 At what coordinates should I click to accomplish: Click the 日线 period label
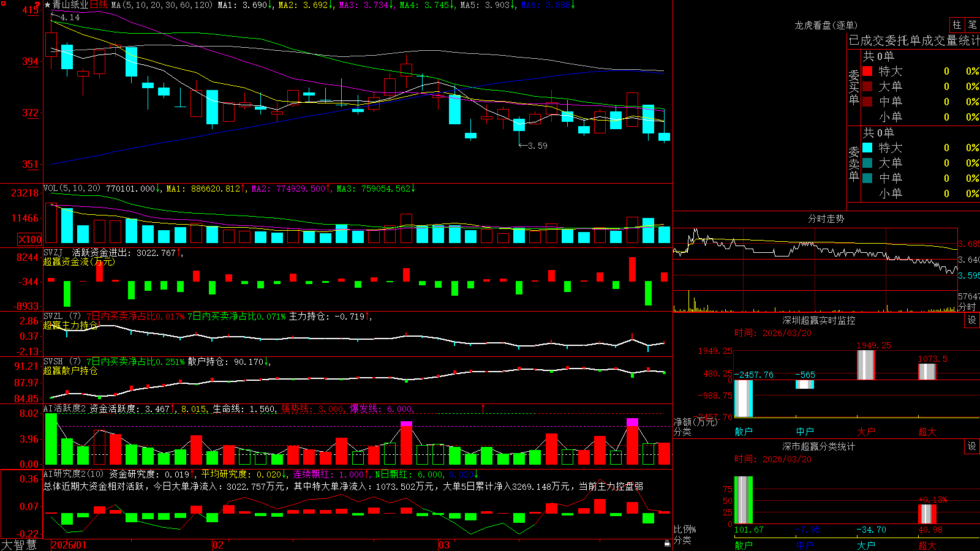click(99, 5)
